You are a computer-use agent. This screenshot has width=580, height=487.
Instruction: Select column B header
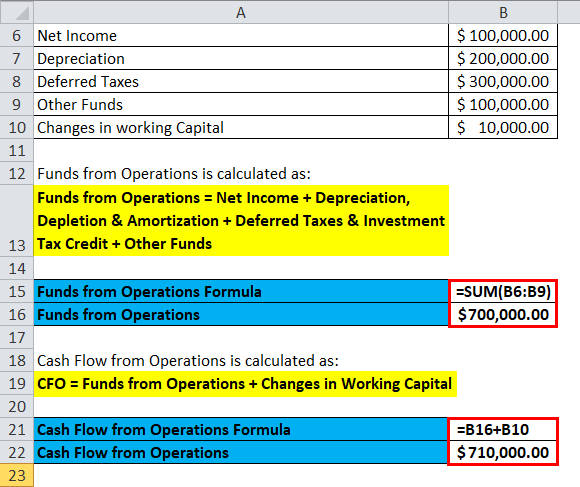(503, 12)
